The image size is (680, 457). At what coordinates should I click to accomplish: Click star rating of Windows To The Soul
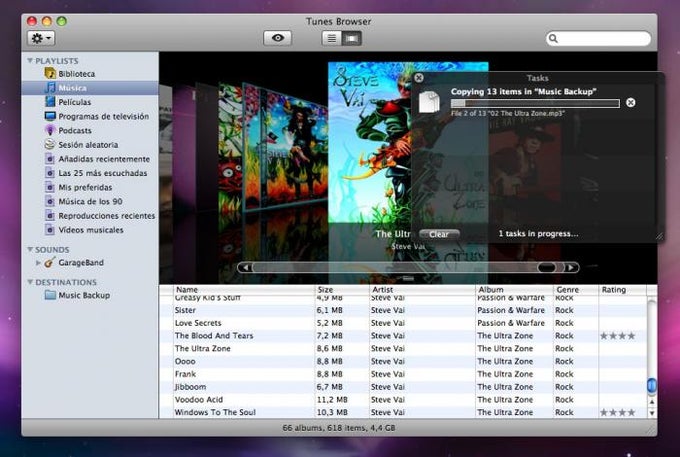pos(618,412)
